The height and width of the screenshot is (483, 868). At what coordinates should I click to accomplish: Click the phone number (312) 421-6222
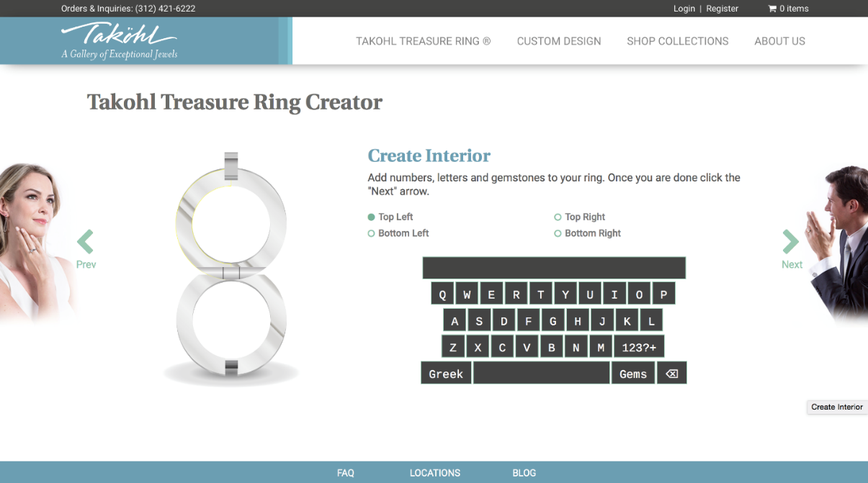point(165,9)
